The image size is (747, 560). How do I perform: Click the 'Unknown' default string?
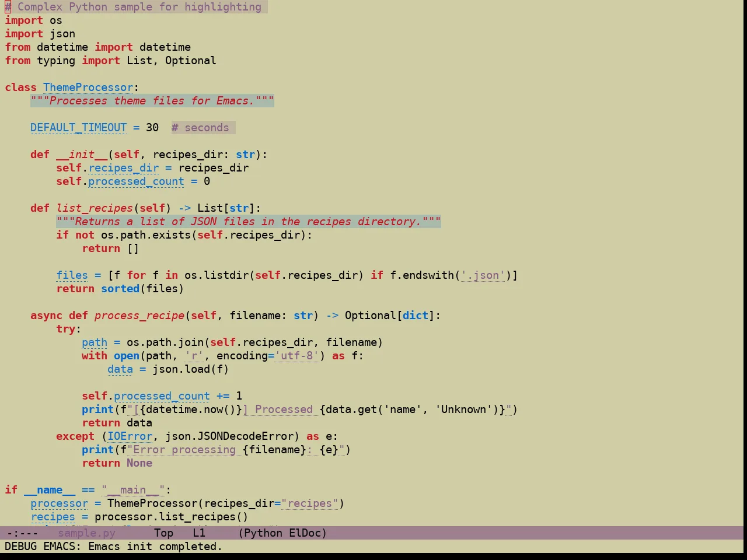(x=463, y=409)
